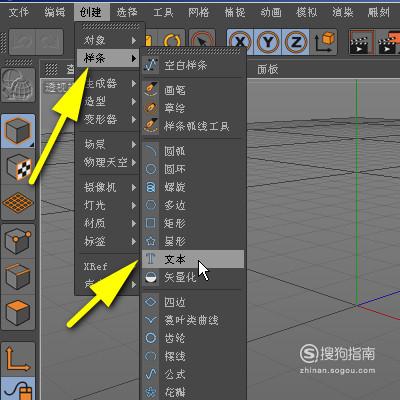Image resolution: width=400 pixels, height=400 pixels.
Task: Open the 模拟 menu
Action: click(x=307, y=13)
